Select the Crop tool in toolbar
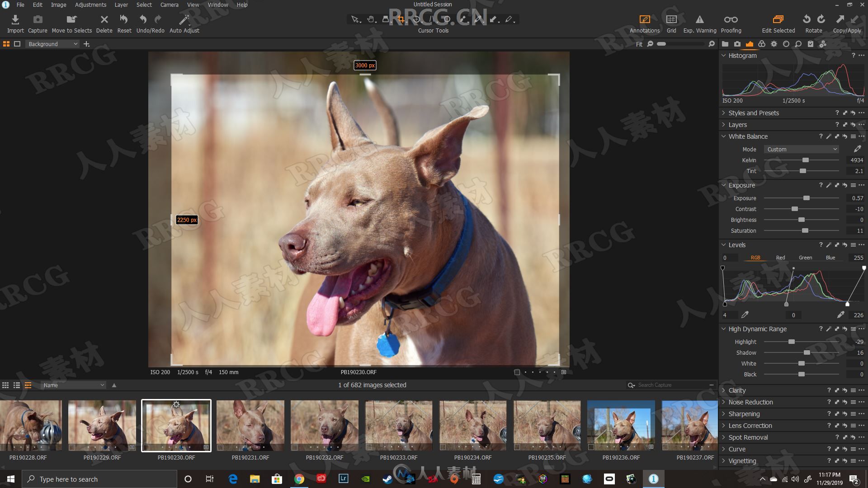 click(401, 19)
